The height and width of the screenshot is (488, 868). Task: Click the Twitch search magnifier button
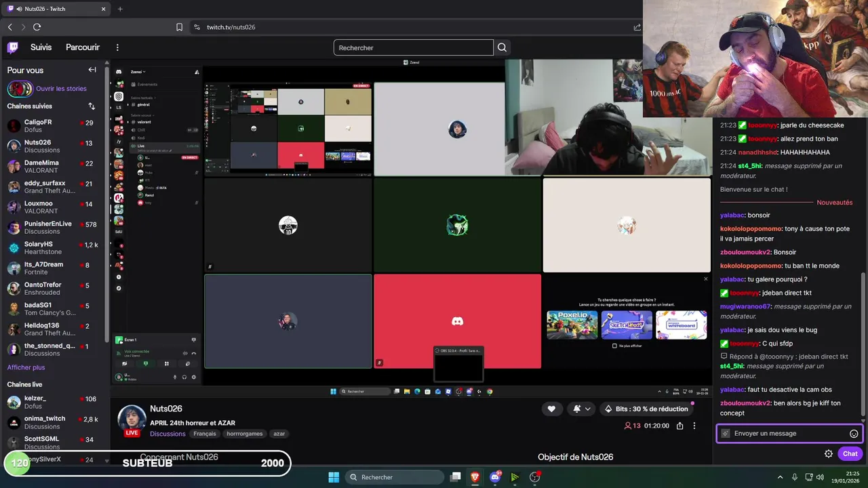coord(502,47)
